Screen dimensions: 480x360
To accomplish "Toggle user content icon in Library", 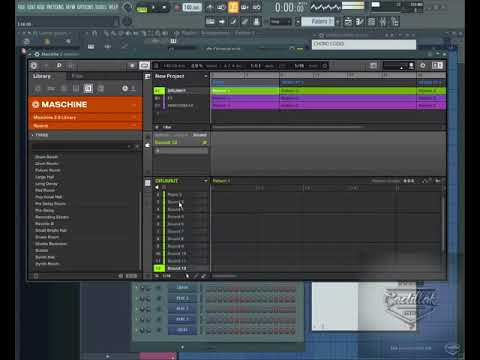I will [x=133, y=88].
